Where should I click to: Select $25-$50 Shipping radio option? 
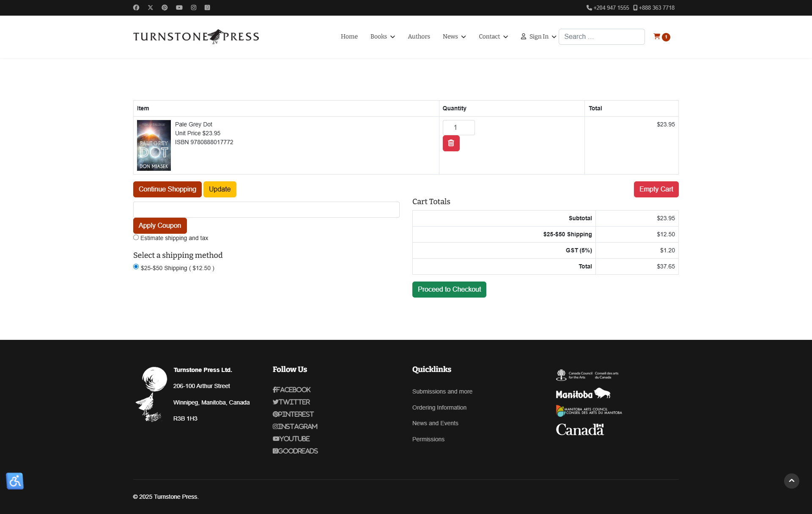pos(136,267)
